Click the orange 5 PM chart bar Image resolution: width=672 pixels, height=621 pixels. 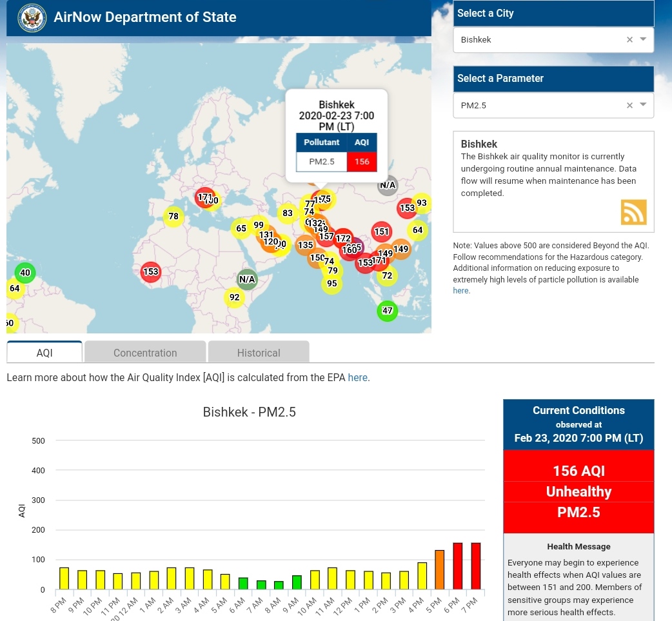tap(440, 569)
